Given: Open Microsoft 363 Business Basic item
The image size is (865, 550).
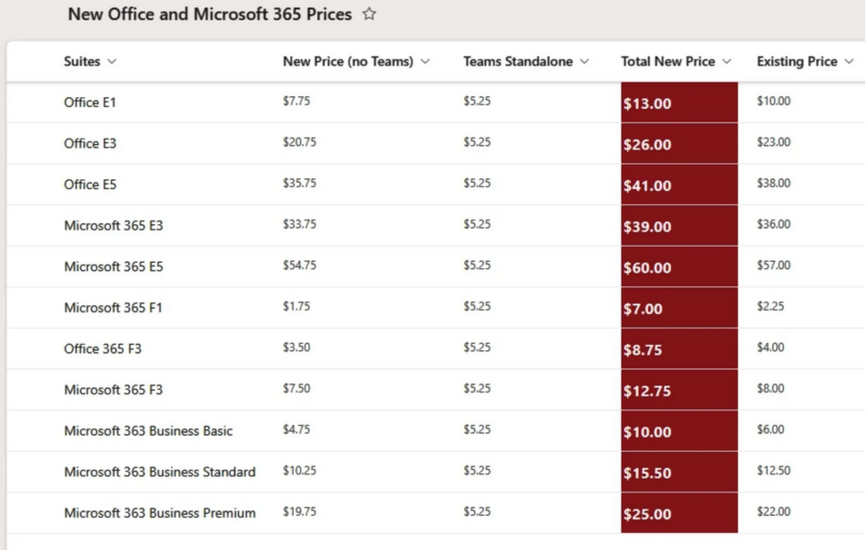Looking at the screenshot, I should (x=148, y=431).
